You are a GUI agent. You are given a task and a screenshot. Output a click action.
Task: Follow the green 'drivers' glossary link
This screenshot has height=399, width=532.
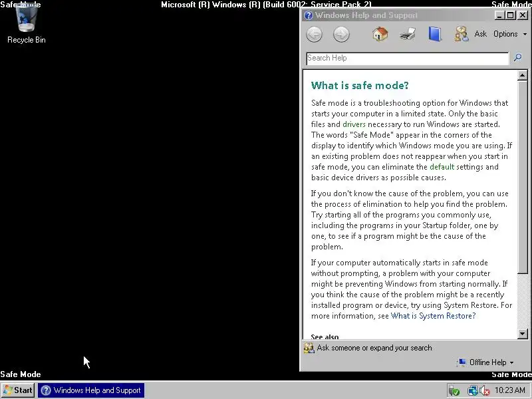(354, 124)
